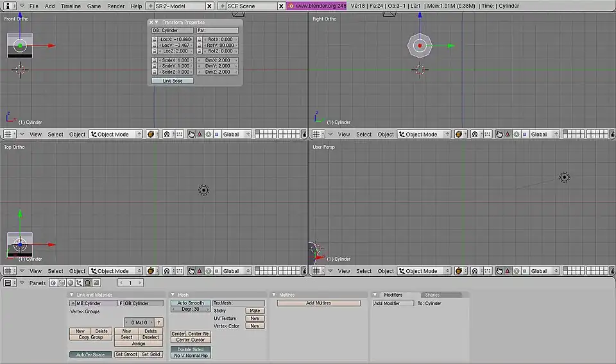Screen dimensions: 616x364
Task: Click the pivot point icon in Right Ortho header
Action: tap(475, 135)
